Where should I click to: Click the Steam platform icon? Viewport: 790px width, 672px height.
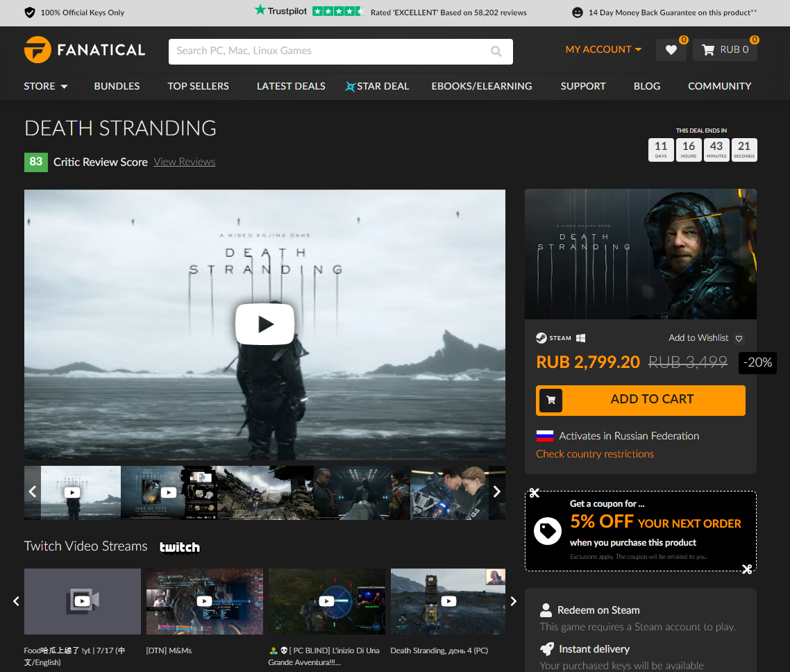[541, 338]
